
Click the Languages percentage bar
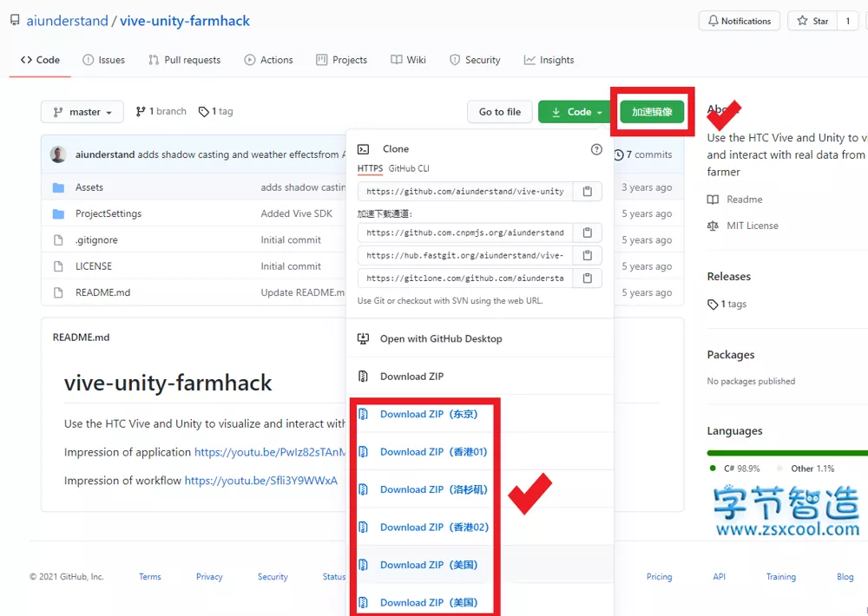(x=786, y=453)
